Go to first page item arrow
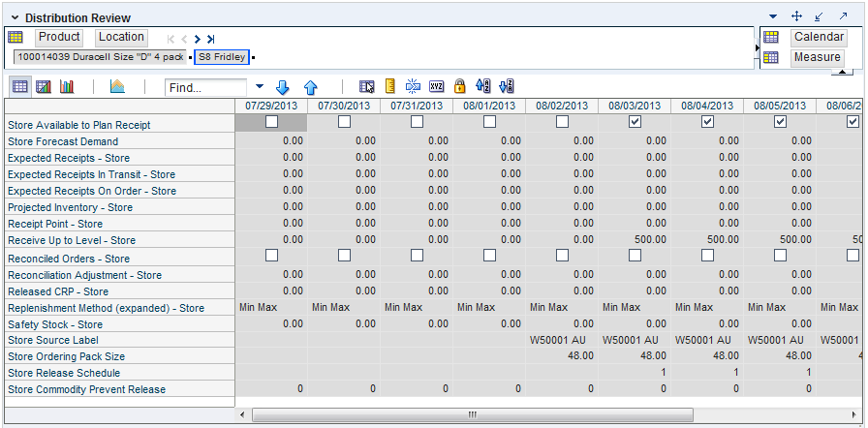Screen dimensions: 868x428 tap(171, 40)
